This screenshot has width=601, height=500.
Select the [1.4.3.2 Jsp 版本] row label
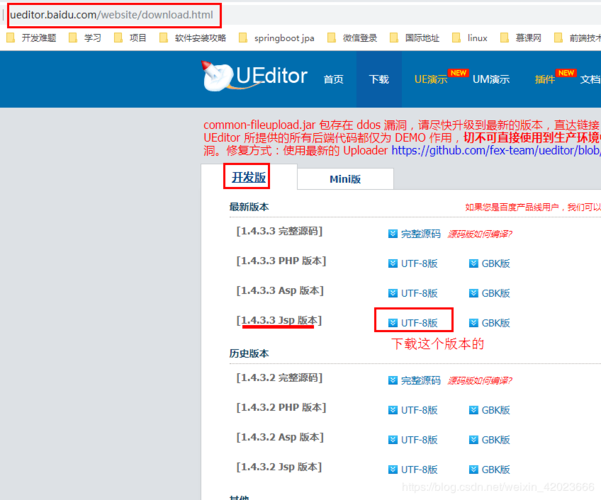(279, 467)
